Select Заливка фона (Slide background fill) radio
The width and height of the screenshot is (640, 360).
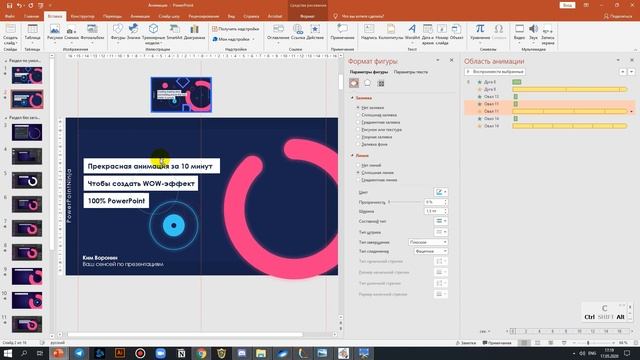click(358, 144)
